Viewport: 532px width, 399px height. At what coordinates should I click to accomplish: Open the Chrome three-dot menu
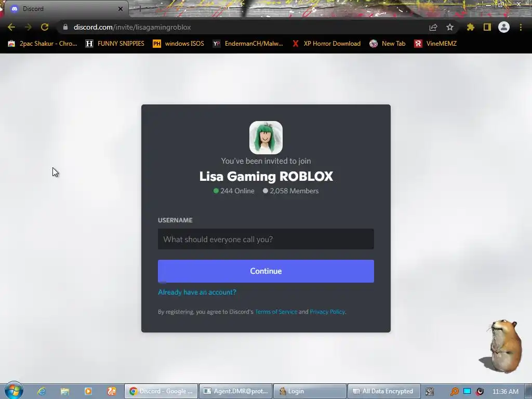pos(521,27)
